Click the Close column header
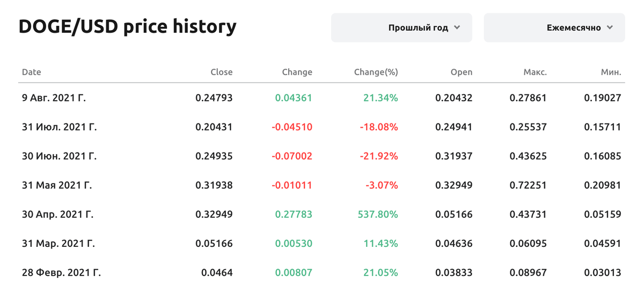Image resolution: width=644 pixels, height=300 pixels. [x=222, y=72]
